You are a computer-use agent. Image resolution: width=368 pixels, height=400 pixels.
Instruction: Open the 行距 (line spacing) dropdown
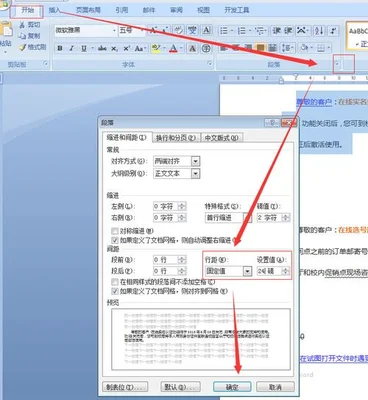[247, 271]
